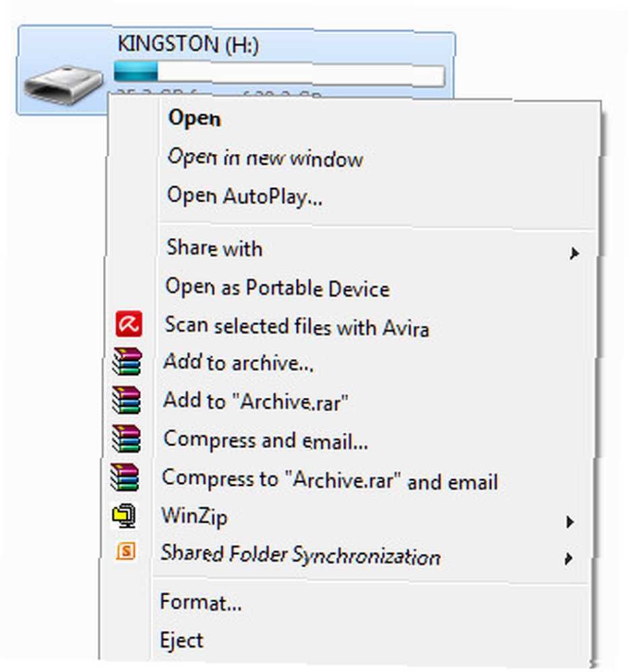630x672 pixels.
Task: Click the WinZip icon in the context menu
Action: (x=124, y=515)
